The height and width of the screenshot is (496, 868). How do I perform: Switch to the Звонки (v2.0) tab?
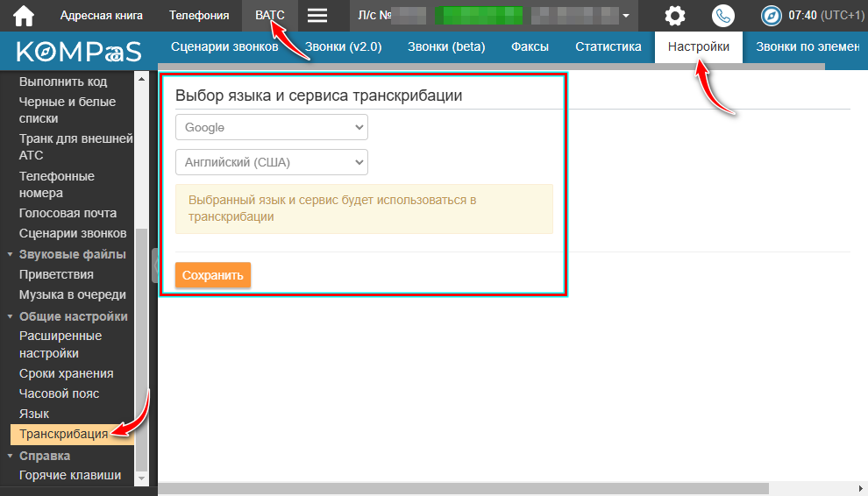point(343,47)
